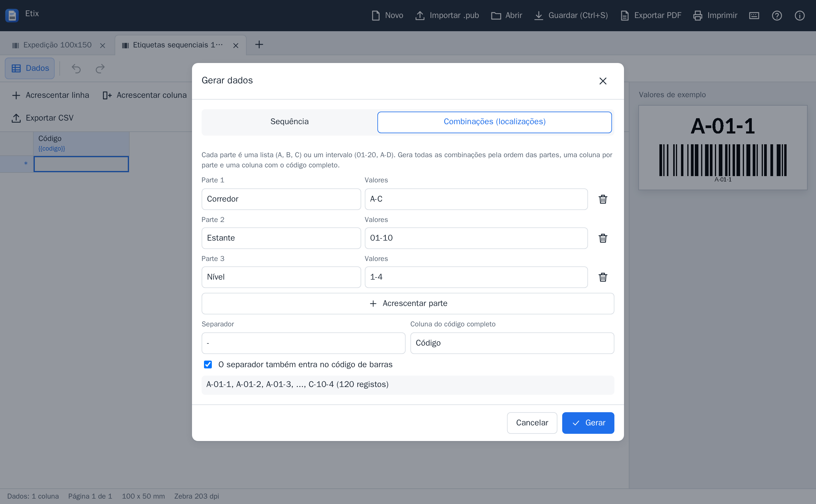Click the redo arrow icon
816x504 pixels.
(100, 68)
